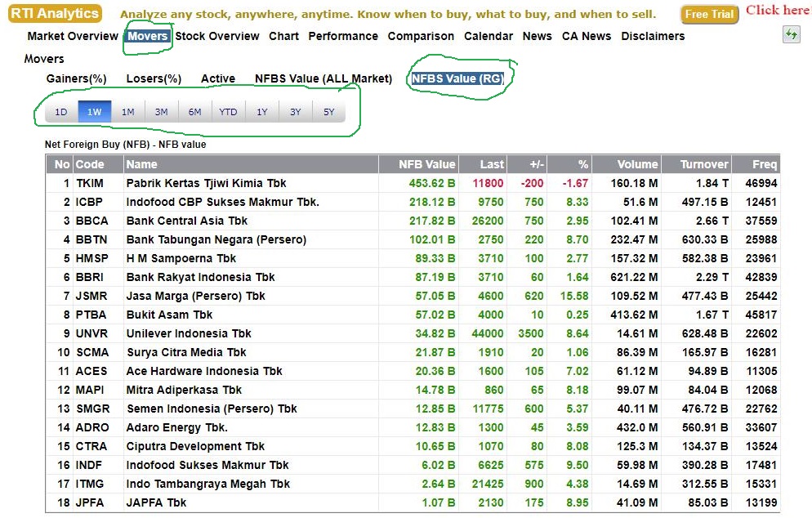
Task: Click stock code ITMG
Action: (x=90, y=484)
